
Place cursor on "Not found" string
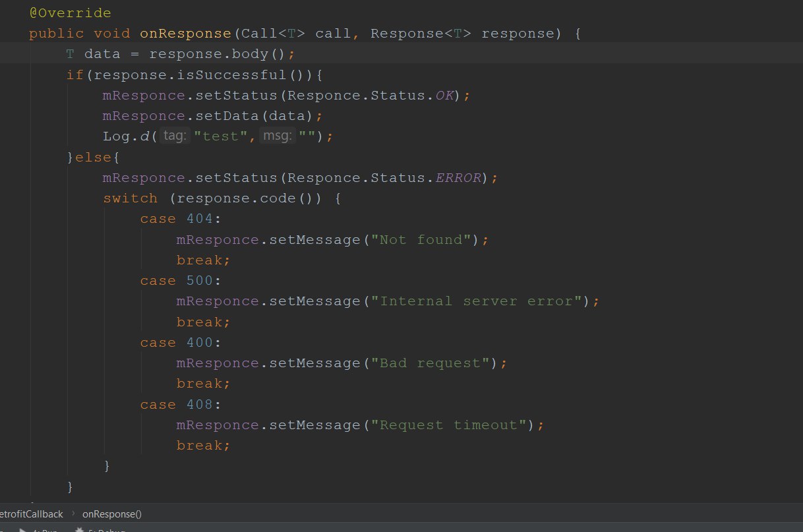[x=424, y=239]
